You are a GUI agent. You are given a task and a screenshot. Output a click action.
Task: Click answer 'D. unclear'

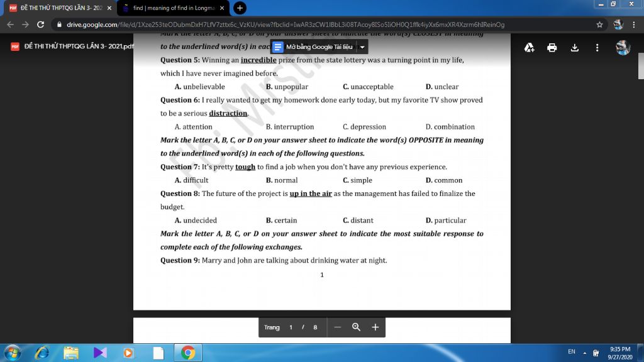click(x=442, y=87)
